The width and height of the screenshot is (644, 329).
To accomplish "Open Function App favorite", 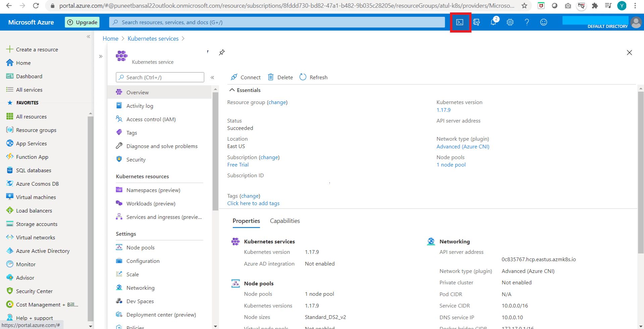I will click(27, 157).
